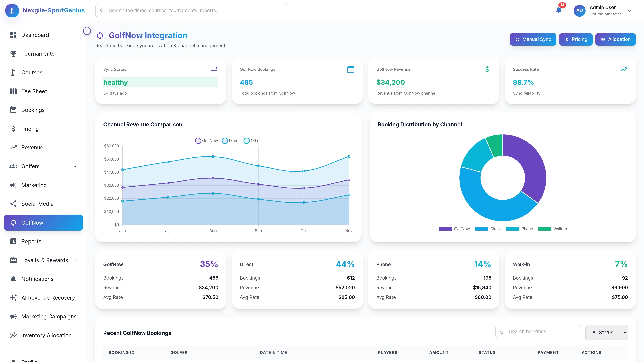Screen dimensions: 644x362
Task: Click the Manual Sync button
Action: (x=533, y=39)
